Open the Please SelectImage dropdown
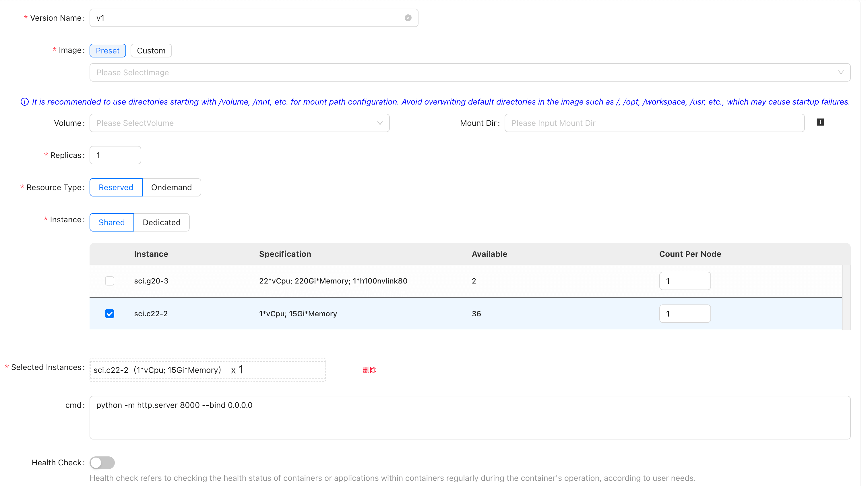 (x=470, y=72)
